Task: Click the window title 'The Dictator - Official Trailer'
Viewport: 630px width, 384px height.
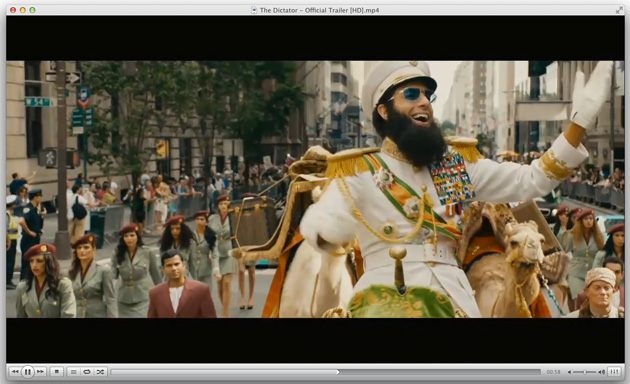Action: pyautogui.click(x=306, y=10)
